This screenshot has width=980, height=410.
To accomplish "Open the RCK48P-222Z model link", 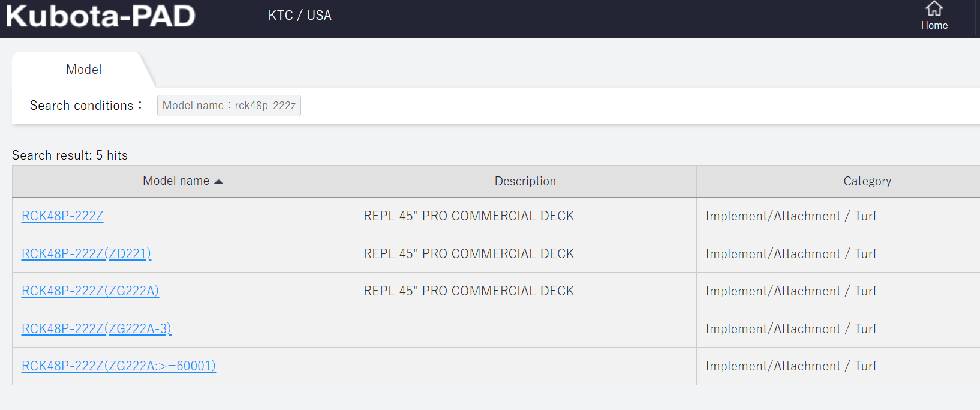I will coord(62,216).
